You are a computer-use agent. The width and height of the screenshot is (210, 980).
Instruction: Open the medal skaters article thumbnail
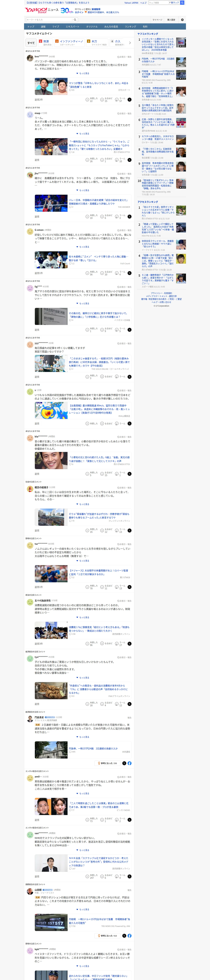51,147
